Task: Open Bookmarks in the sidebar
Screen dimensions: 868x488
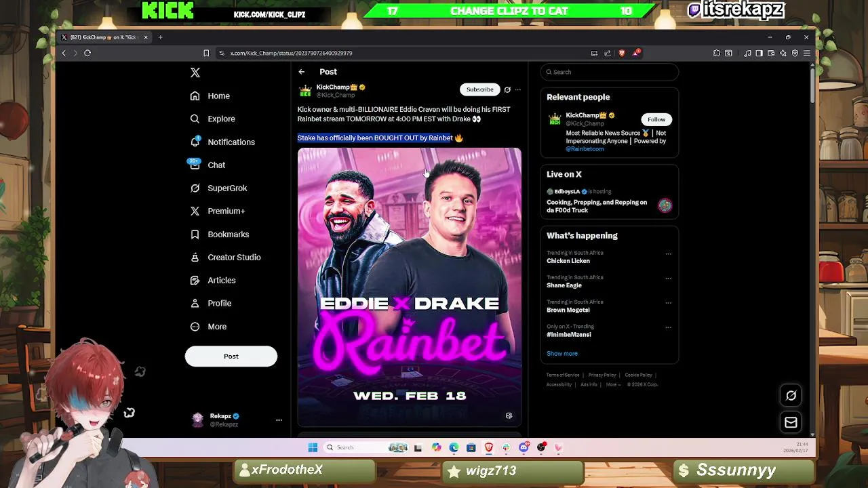Action: pyautogui.click(x=220, y=234)
